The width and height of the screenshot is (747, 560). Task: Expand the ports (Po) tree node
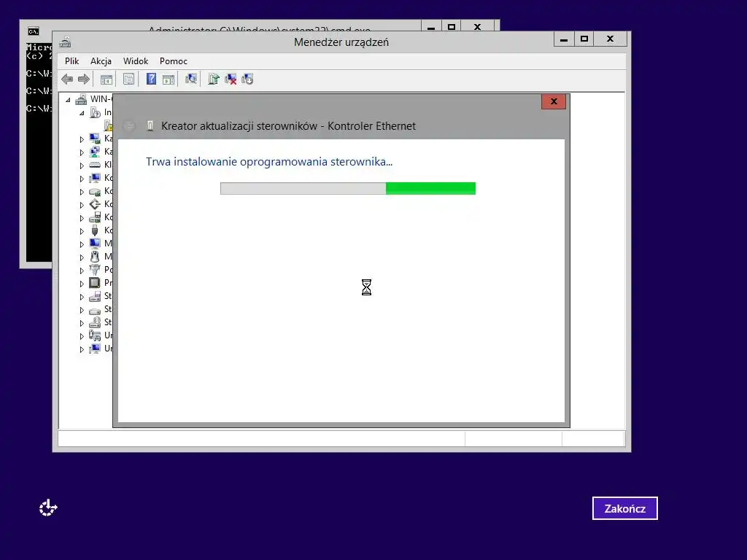pos(82,271)
